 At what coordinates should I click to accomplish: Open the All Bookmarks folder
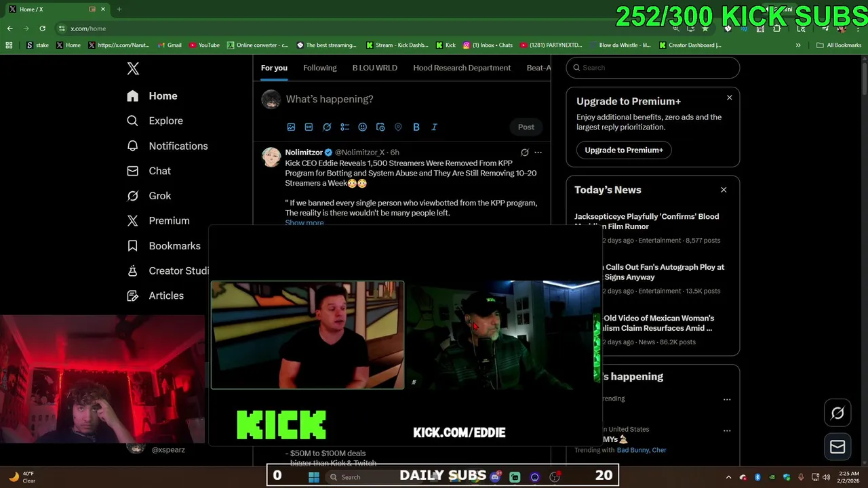coord(839,45)
